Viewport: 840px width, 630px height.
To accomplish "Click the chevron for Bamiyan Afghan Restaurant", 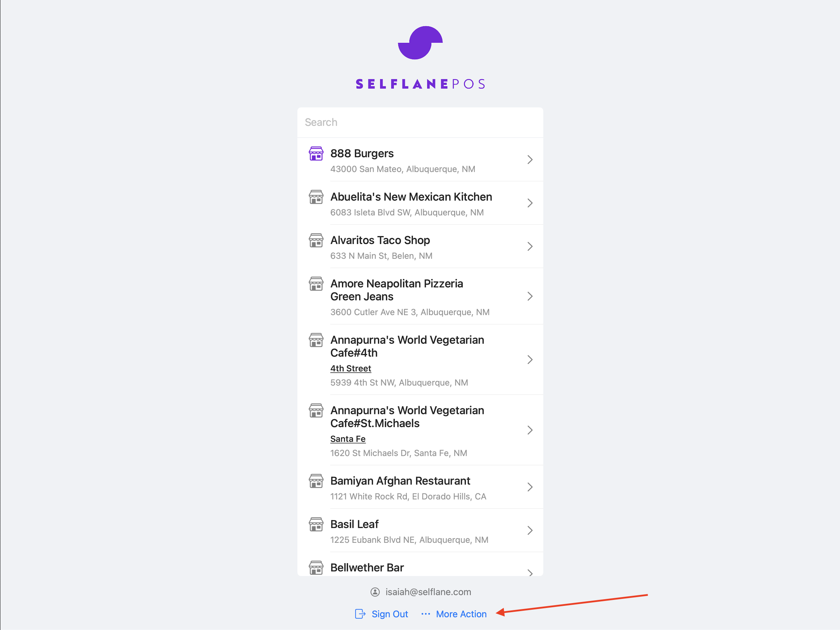I will (530, 487).
